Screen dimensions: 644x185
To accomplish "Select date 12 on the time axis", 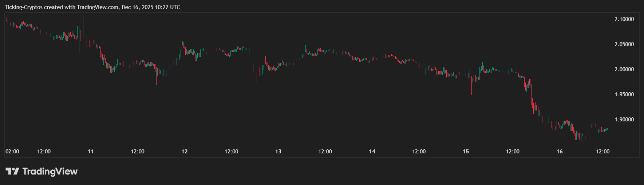I will [x=185, y=152].
